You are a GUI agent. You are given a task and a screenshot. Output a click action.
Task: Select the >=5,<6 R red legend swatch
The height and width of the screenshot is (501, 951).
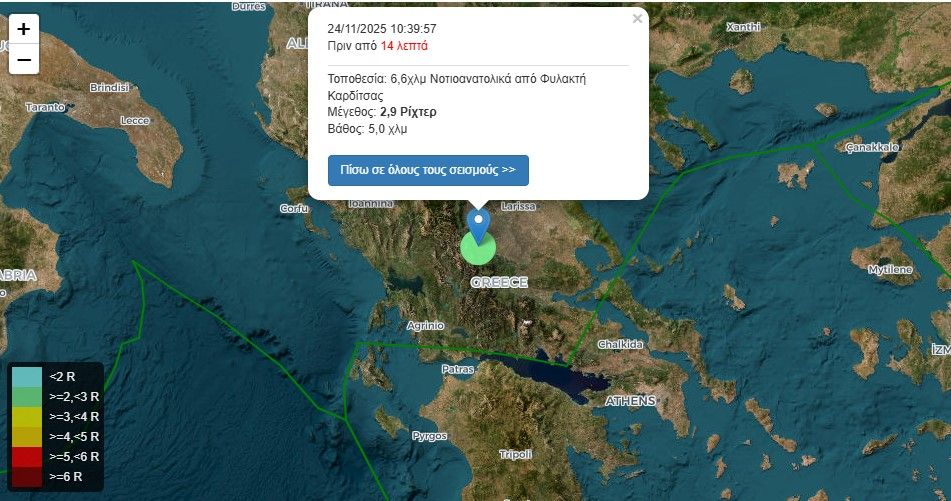27,457
